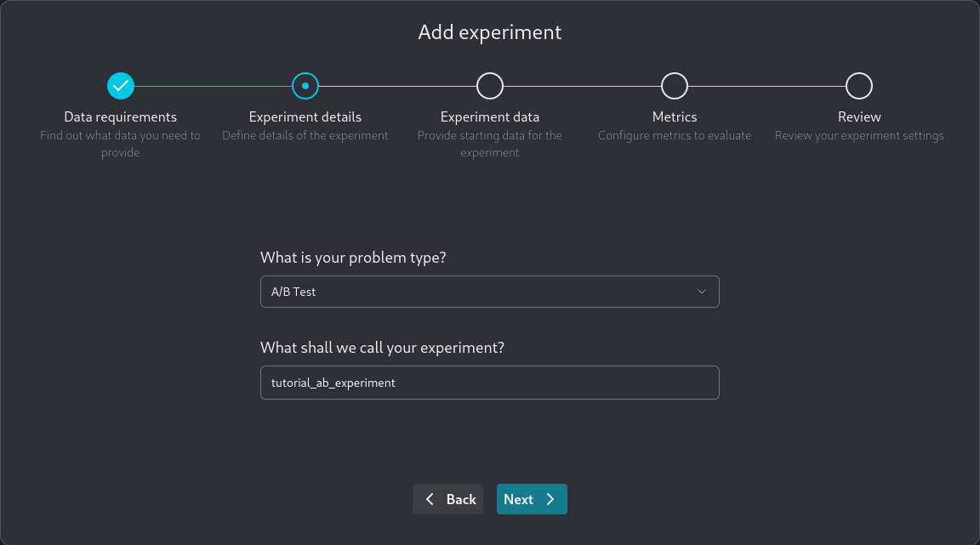Click the left chevron icon beside Back

coord(430,499)
